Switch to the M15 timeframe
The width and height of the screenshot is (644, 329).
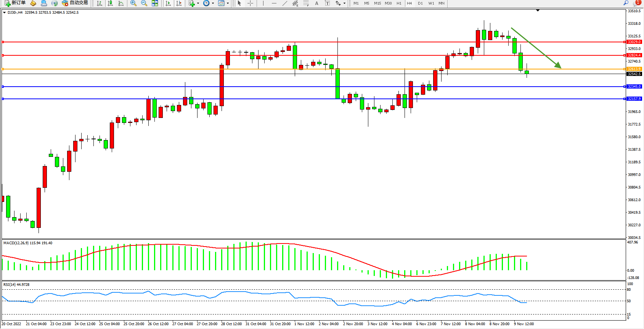tap(377, 3)
